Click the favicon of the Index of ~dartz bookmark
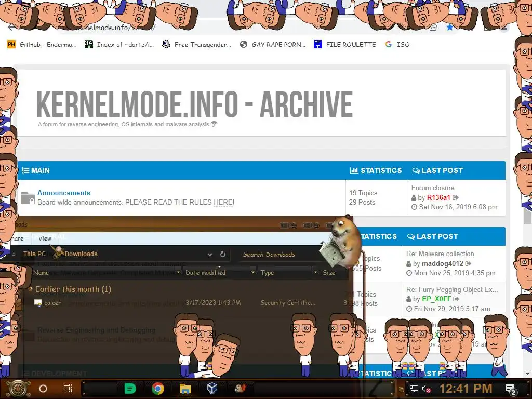Image resolution: width=532 pixels, height=399 pixels. pos(88,44)
